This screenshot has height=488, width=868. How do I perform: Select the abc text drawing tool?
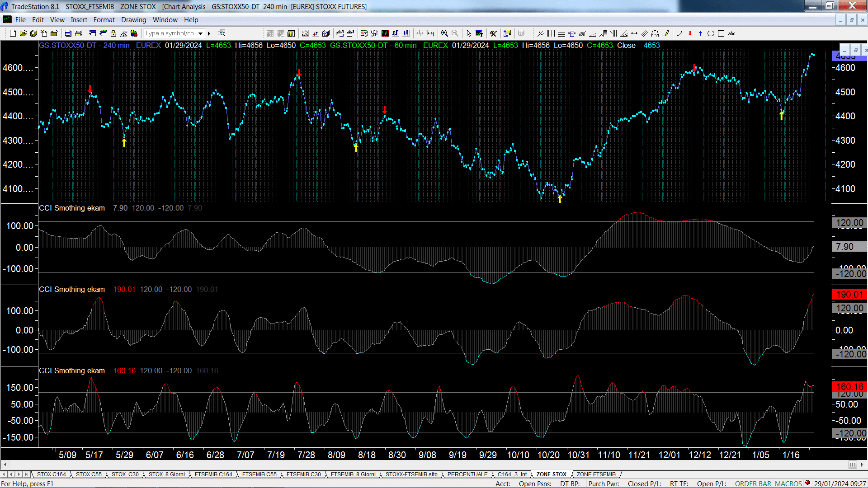pos(732,33)
